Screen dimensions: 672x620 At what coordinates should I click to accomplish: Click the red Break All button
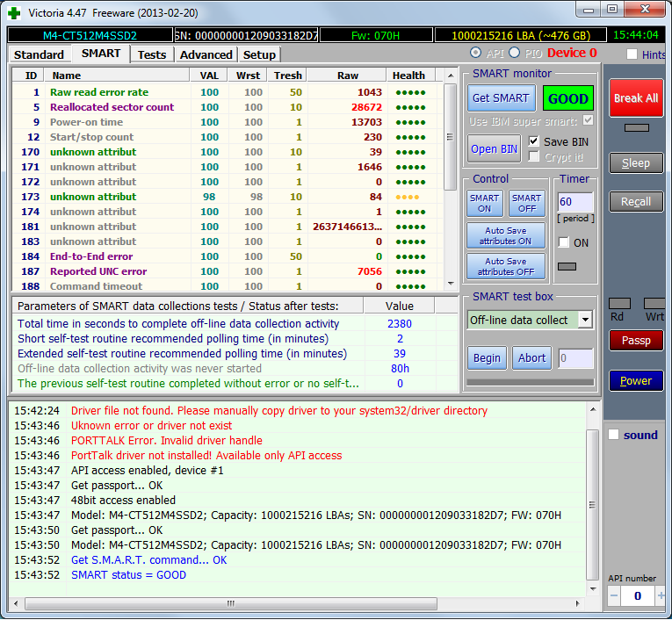click(636, 98)
